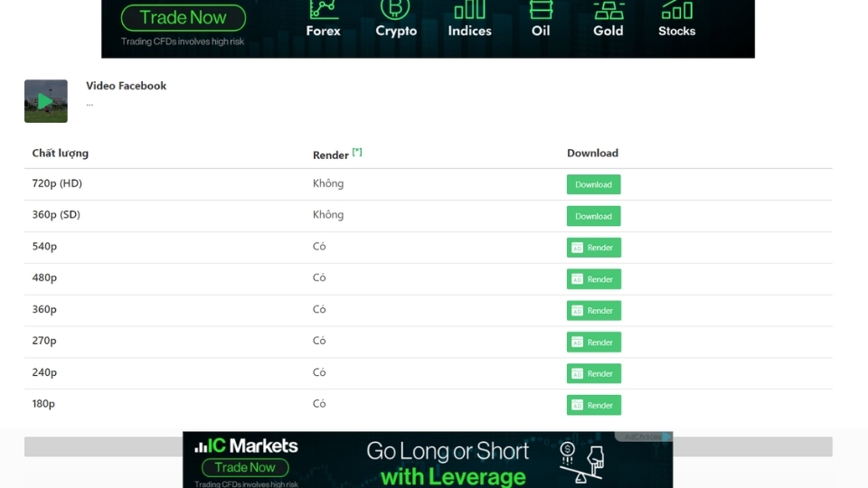Select the '720p (HD)' quality text

[57, 183]
